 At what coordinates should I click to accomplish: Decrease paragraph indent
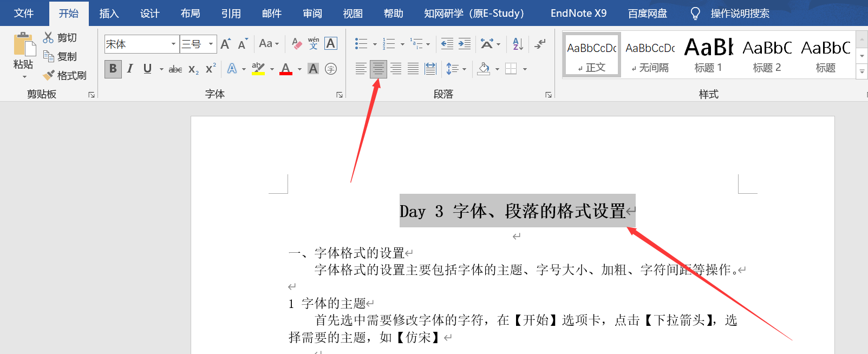pos(447,44)
